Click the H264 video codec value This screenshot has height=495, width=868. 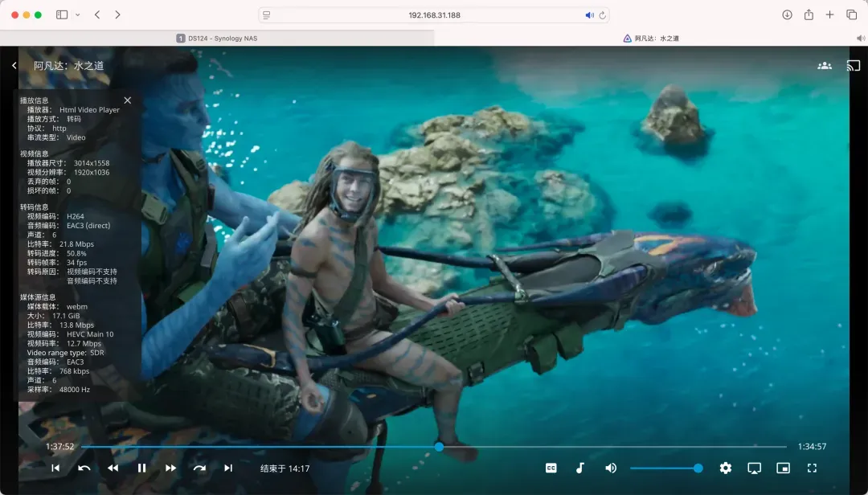coord(76,216)
